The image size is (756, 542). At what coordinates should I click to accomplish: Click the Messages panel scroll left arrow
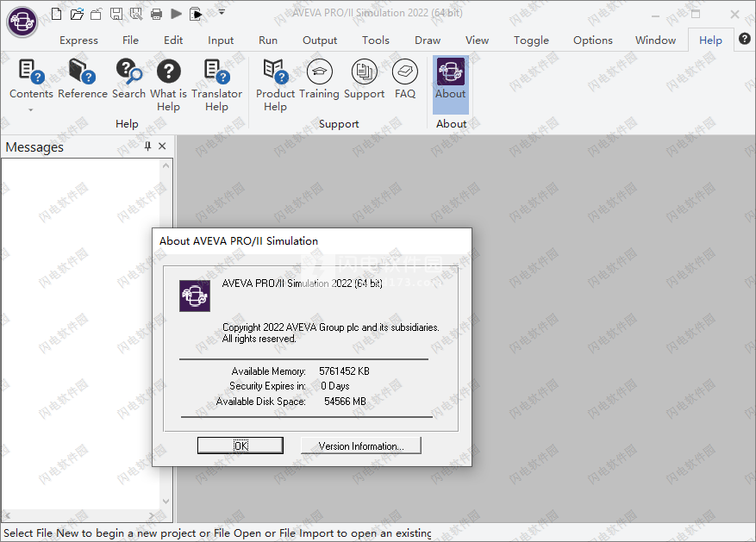click(x=7, y=515)
